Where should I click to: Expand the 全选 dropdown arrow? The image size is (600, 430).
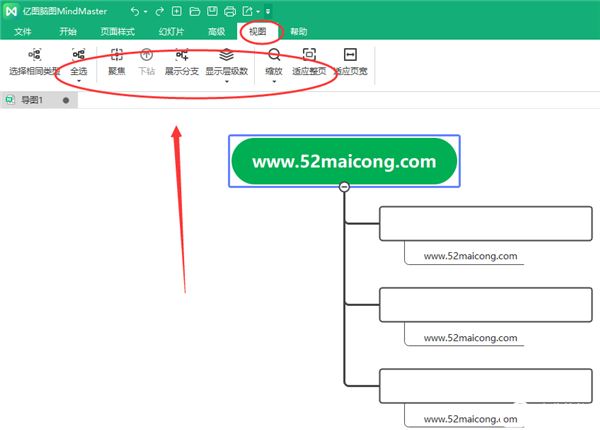[x=79, y=81]
